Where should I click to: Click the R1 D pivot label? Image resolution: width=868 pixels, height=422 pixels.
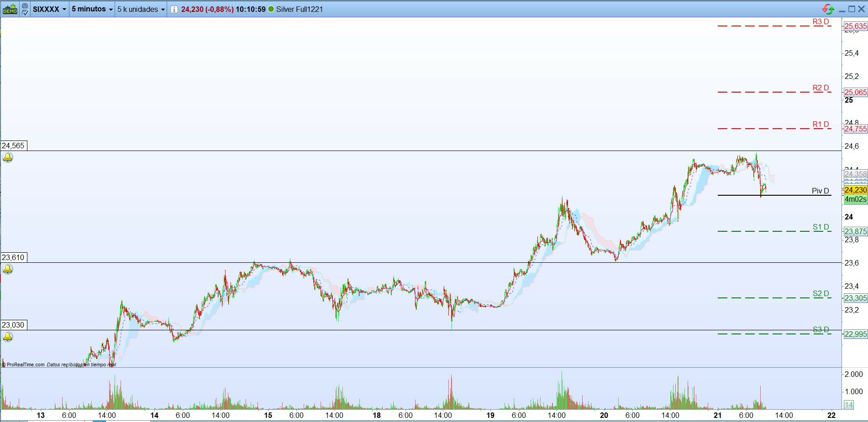coord(821,124)
